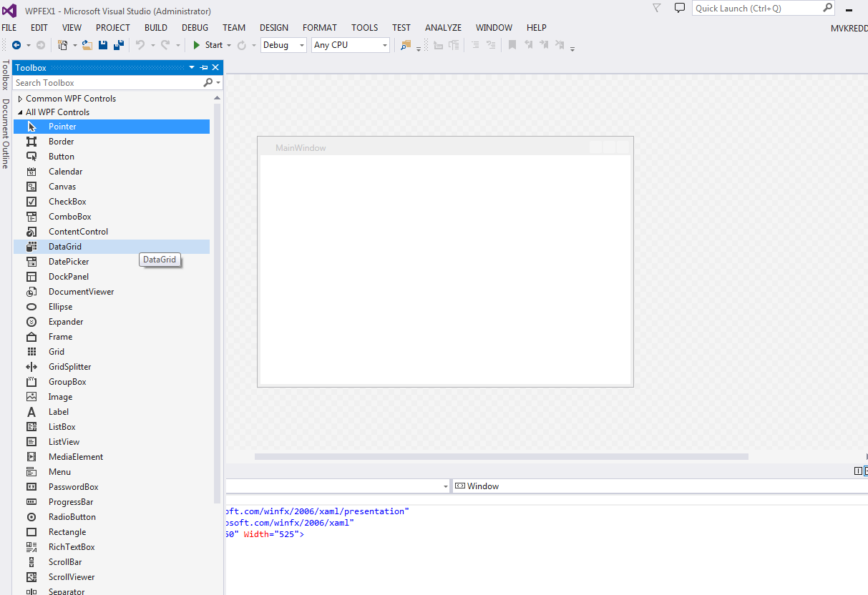Click the Save icon on the toolbar

pos(102,44)
